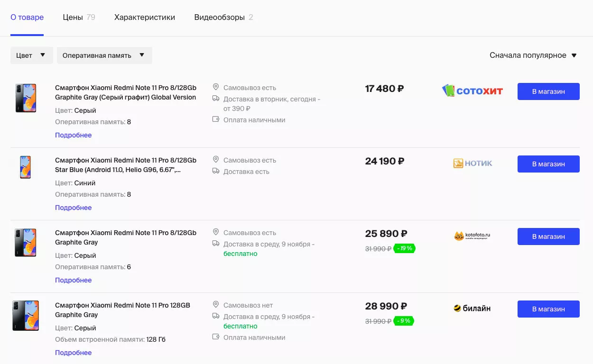Screen dimensions: 593x364
Task: Switch to the "Видеообзоры" tab
Action: [223, 18]
